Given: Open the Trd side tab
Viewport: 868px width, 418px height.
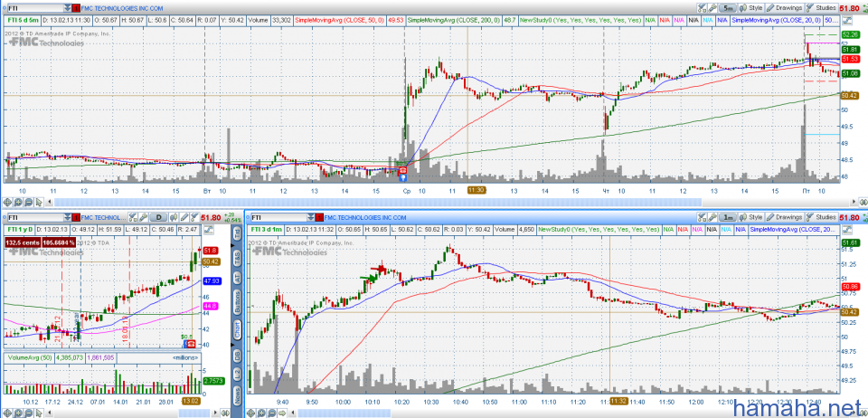Looking at the screenshot, I should (x=238, y=234).
